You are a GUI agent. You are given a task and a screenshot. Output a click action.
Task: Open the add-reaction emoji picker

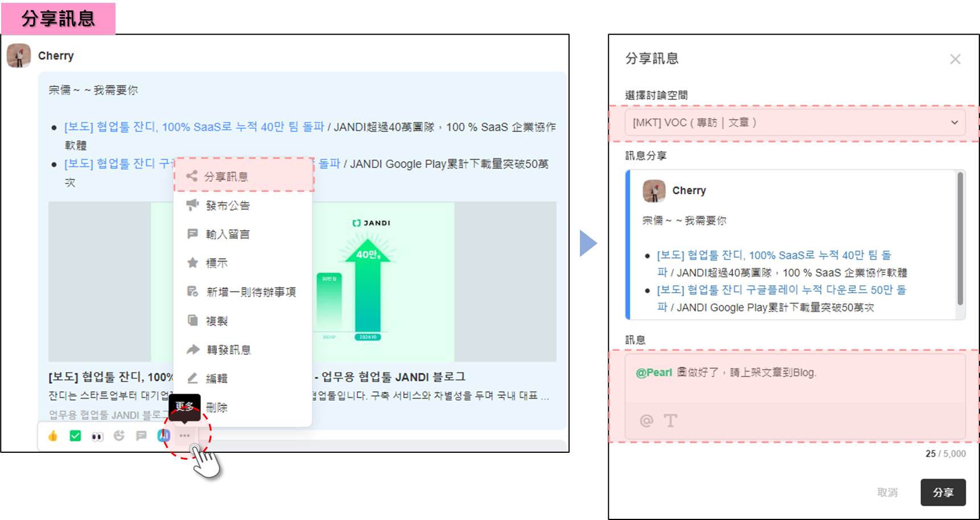(x=119, y=436)
